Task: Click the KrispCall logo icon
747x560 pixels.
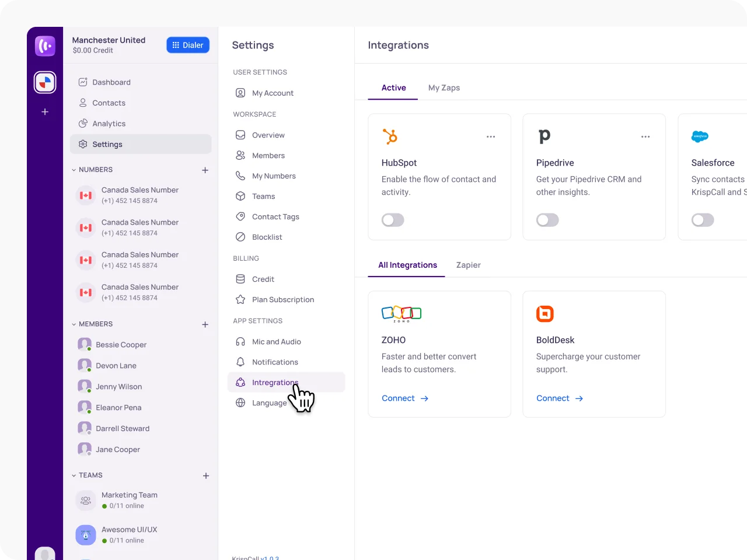Action: pos(45,45)
